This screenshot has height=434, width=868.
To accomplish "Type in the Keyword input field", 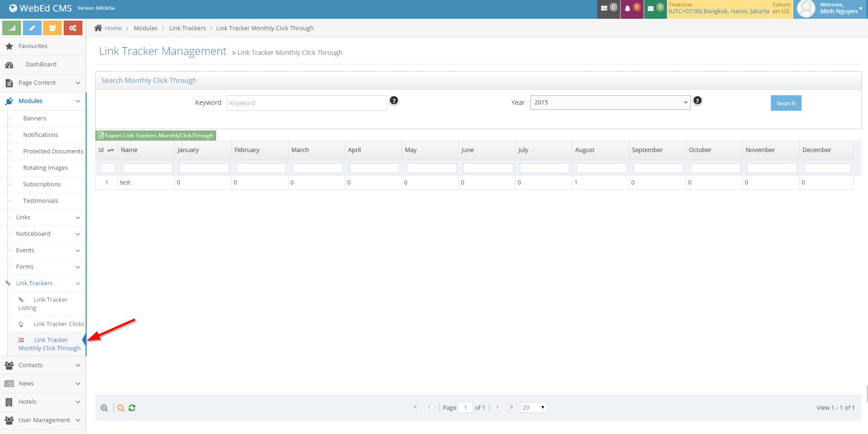I will (x=306, y=103).
